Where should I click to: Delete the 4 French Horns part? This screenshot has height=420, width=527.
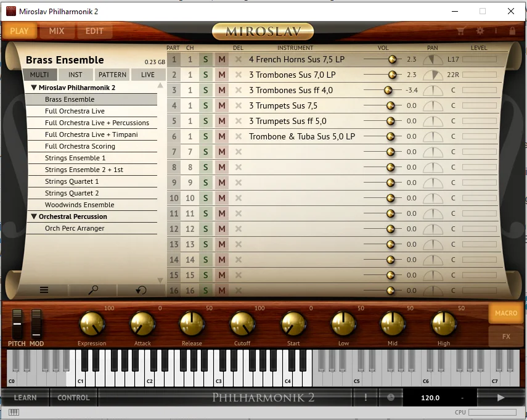pyautogui.click(x=239, y=60)
